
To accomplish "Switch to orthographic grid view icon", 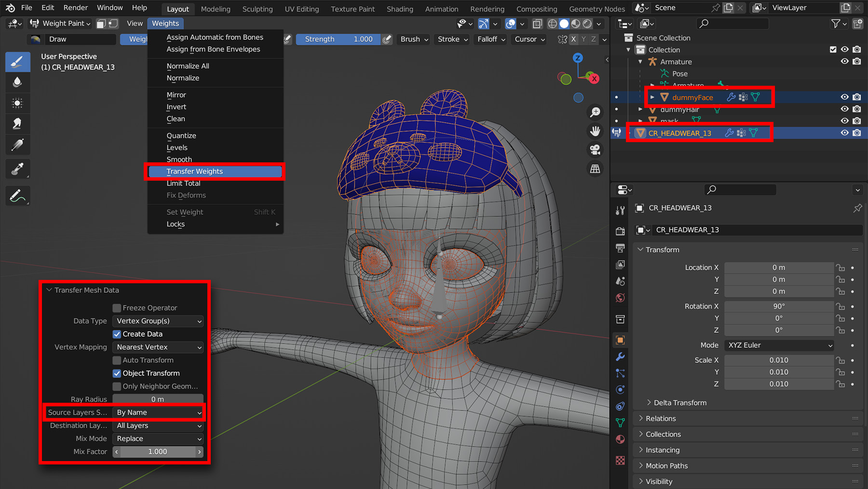I will coord(595,169).
